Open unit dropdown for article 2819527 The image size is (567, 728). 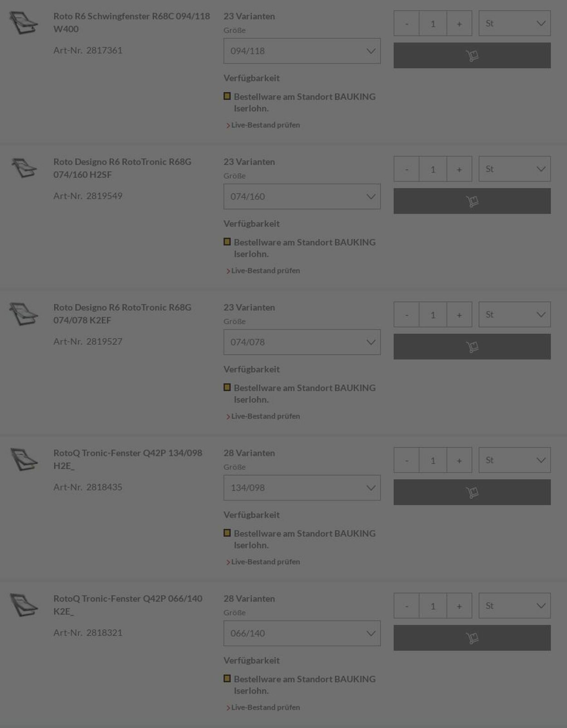[514, 314]
